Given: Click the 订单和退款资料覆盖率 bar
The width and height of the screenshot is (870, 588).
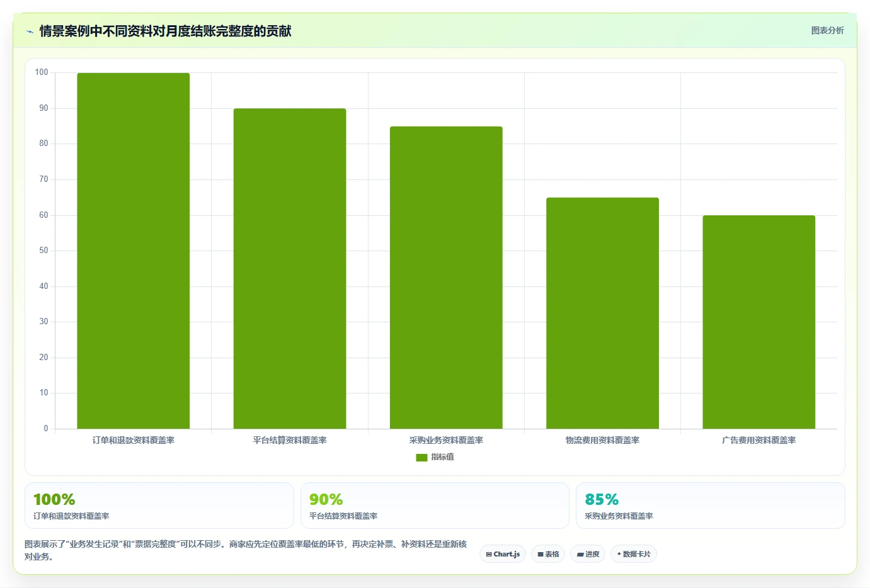Looking at the screenshot, I should tap(133, 251).
